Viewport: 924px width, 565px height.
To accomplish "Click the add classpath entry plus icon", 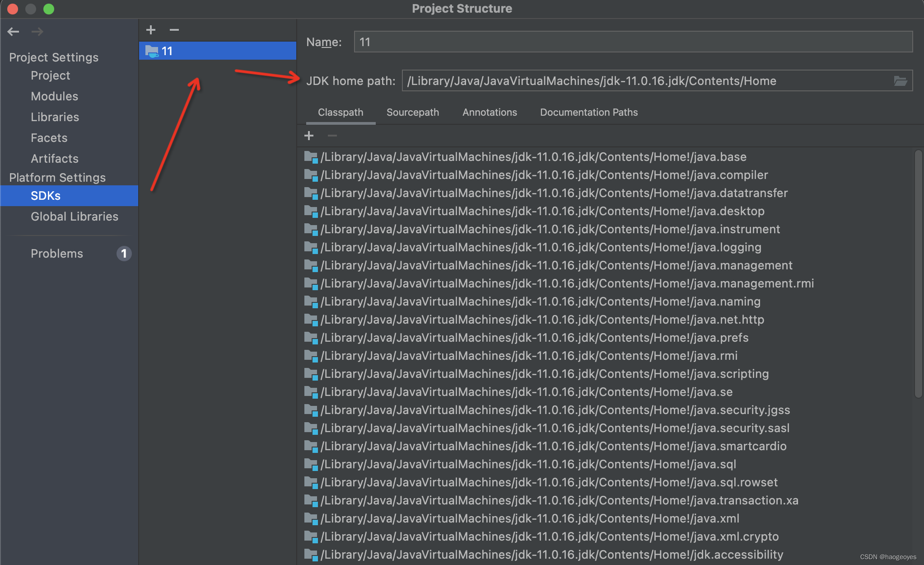I will (309, 136).
